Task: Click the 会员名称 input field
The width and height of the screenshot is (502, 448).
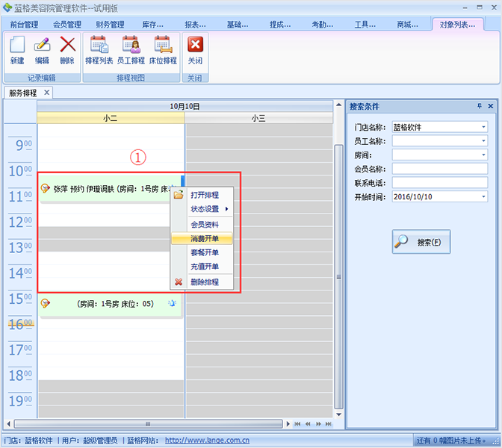Action: (440, 169)
